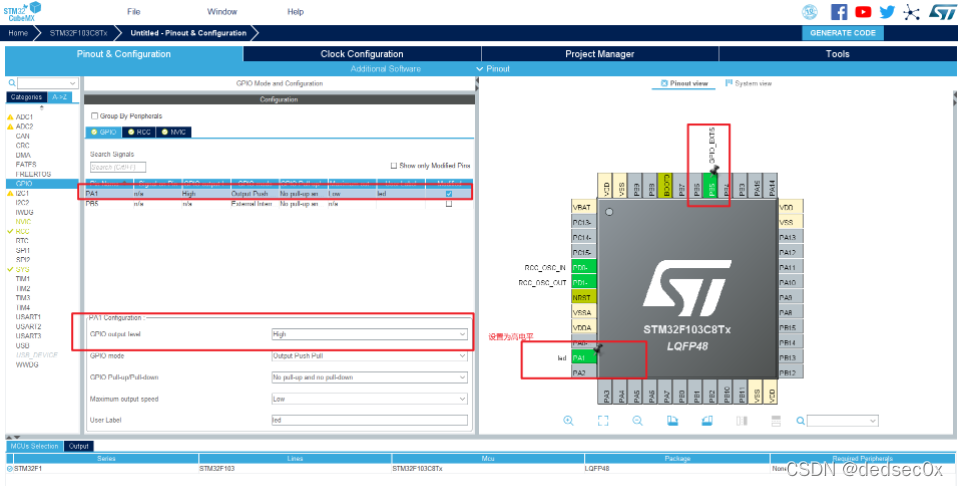Switch to Project Manager tab

click(599, 54)
